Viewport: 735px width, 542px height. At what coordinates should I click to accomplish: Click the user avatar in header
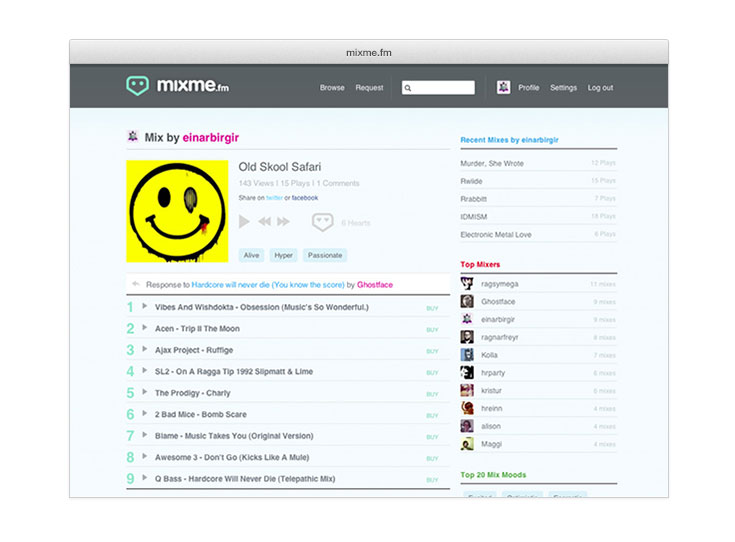tap(503, 87)
